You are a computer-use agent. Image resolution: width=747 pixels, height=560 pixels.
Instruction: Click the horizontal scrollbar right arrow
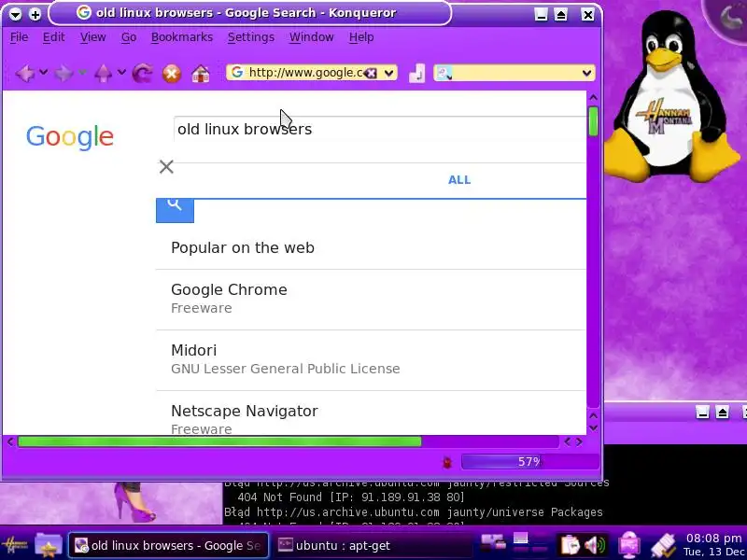pyautogui.click(x=579, y=441)
